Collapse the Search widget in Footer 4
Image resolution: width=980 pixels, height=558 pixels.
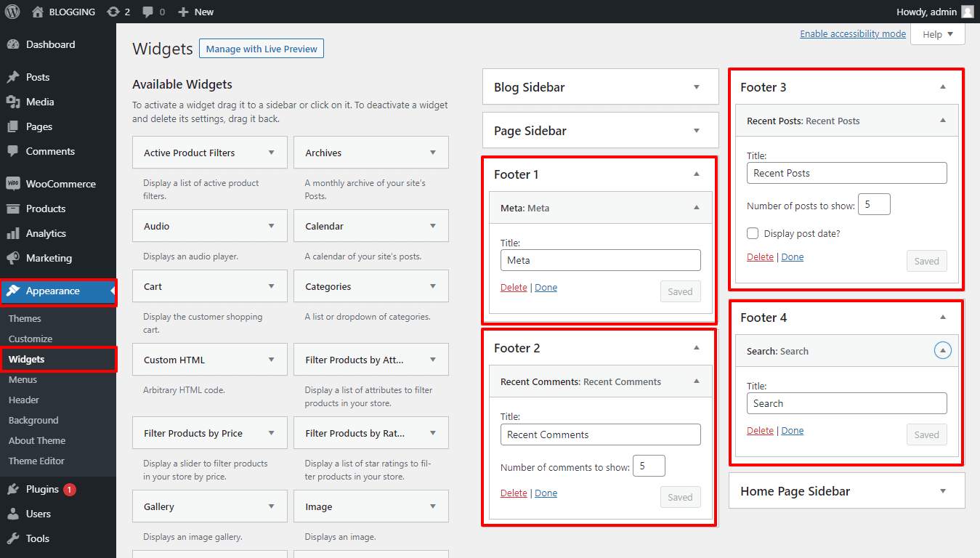coord(942,351)
